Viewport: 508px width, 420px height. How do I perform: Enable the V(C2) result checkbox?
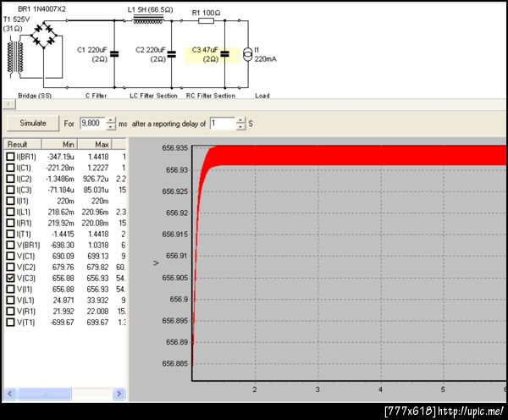click(x=11, y=267)
